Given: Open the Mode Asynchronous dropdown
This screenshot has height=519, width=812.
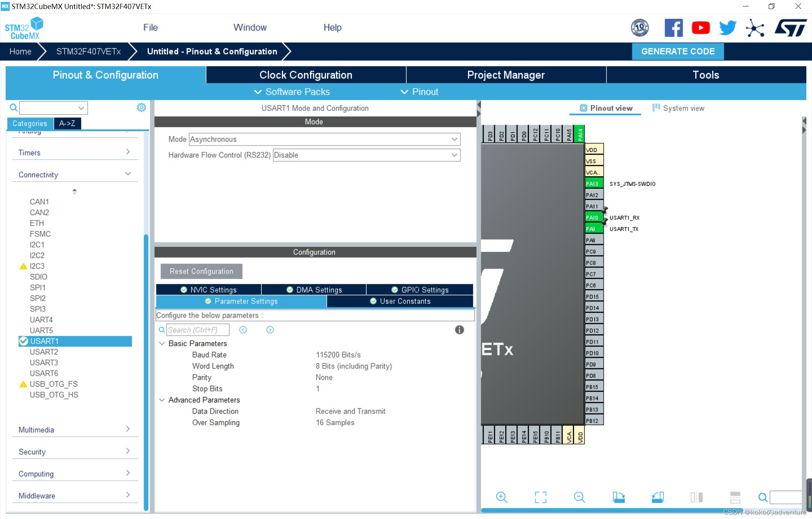Looking at the screenshot, I should [x=324, y=139].
